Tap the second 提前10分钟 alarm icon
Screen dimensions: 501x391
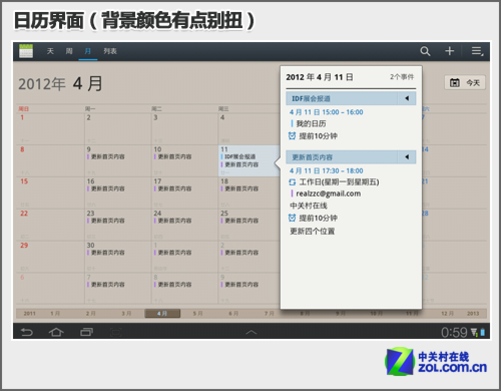292,218
